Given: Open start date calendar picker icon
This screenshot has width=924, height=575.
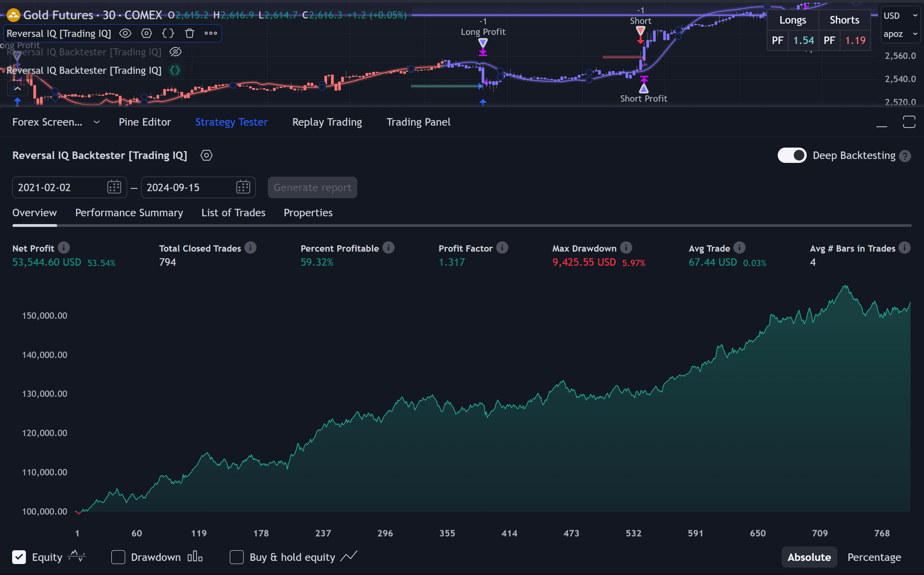Looking at the screenshot, I should [114, 187].
